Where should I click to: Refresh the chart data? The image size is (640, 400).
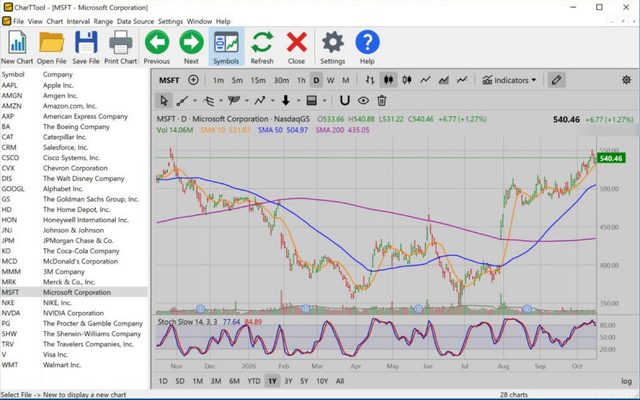point(262,47)
